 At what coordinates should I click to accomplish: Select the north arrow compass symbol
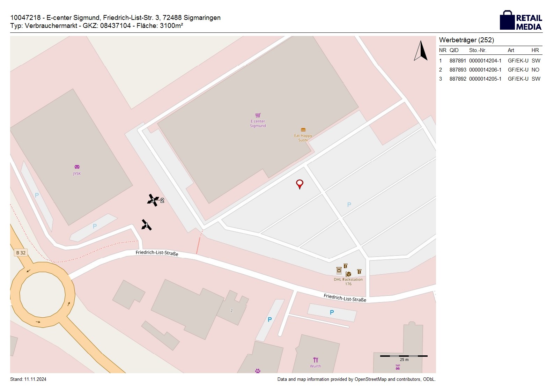point(421,51)
